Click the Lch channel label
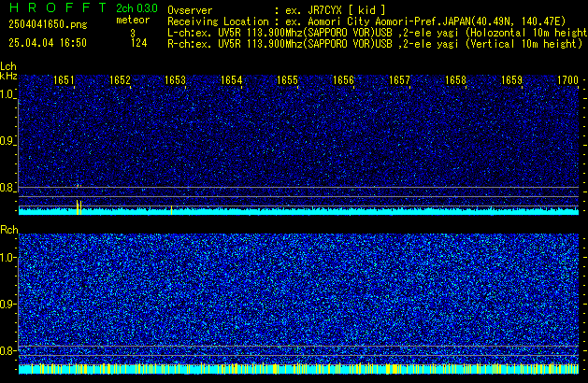Viewport: 588px width, 383px height. (x=8, y=66)
